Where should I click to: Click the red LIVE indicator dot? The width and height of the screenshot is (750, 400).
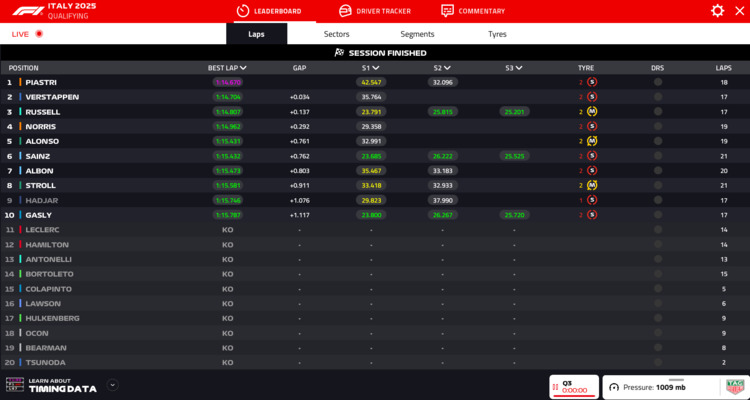tap(39, 34)
